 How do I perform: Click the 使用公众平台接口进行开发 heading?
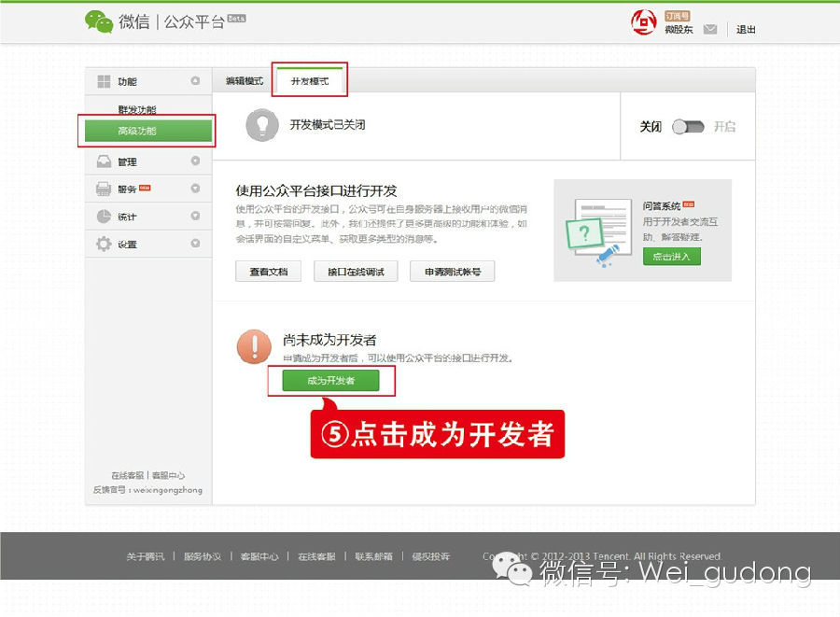(x=316, y=190)
